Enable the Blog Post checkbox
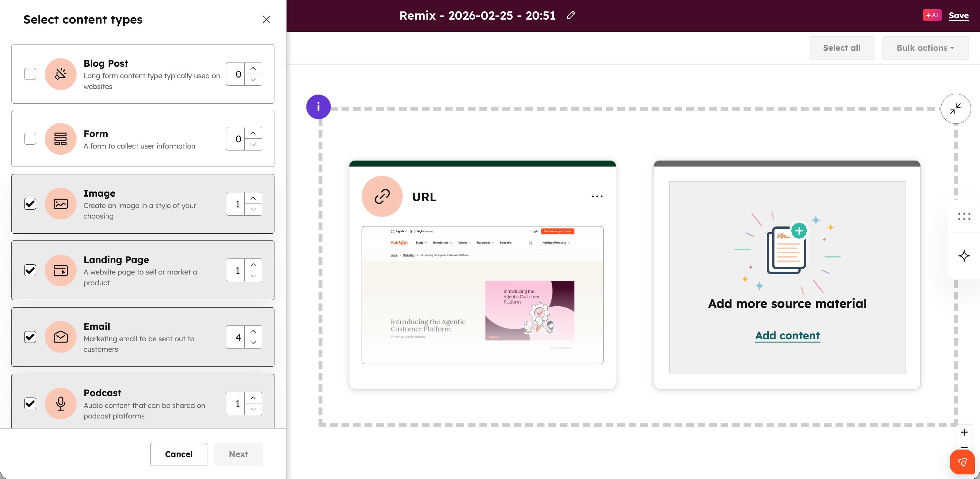This screenshot has height=479, width=980. pos(30,74)
